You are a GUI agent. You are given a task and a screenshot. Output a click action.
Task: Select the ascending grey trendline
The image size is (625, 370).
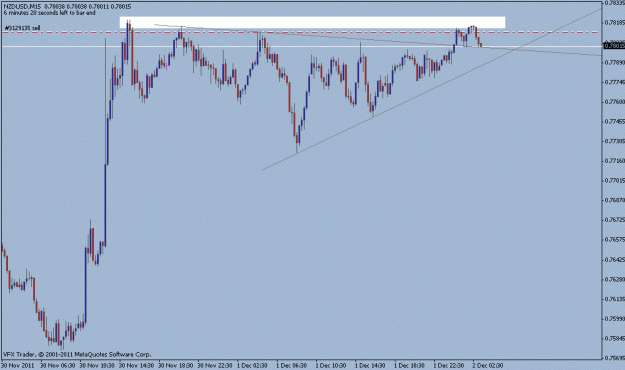tap(432, 89)
